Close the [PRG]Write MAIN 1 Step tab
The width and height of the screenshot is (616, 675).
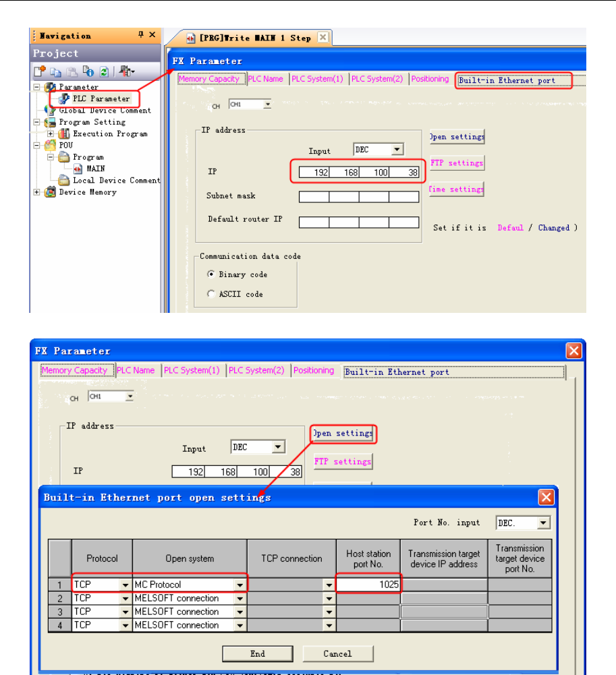pos(323,37)
